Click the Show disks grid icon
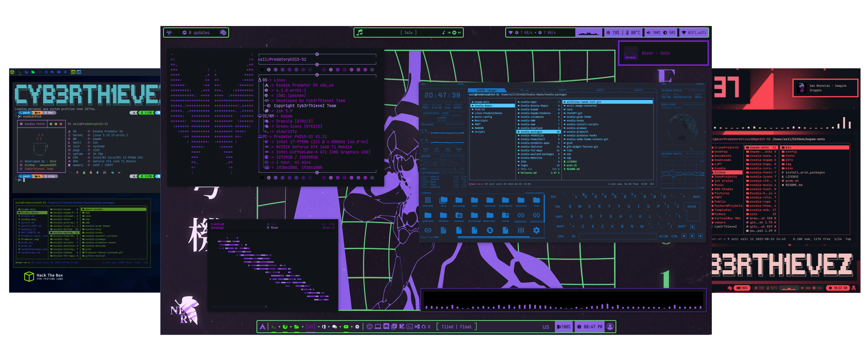Screen dimensions: 868x354 (428, 200)
